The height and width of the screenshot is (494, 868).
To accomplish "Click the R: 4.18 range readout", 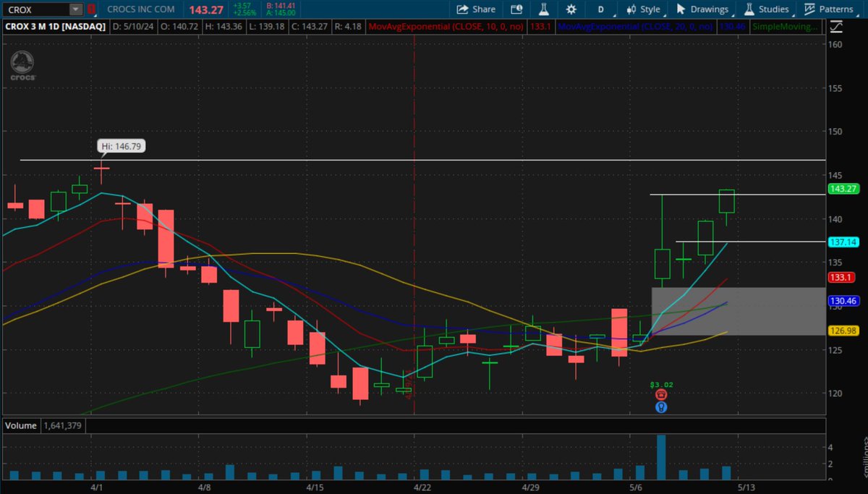I will coord(349,27).
